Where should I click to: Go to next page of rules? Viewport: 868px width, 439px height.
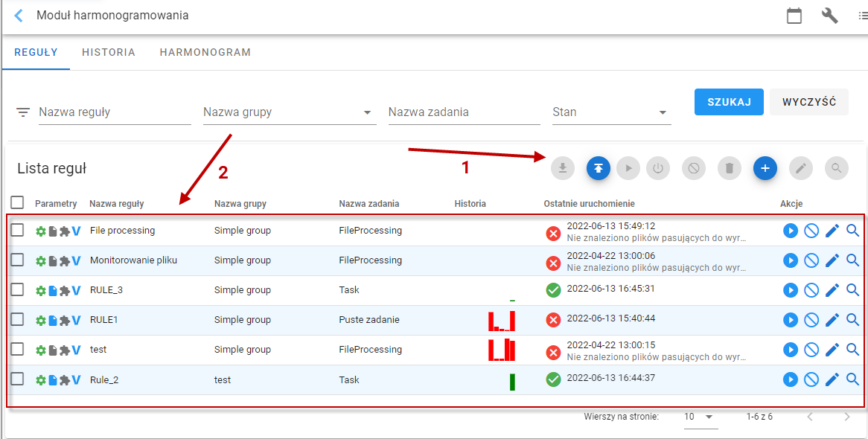click(x=847, y=417)
